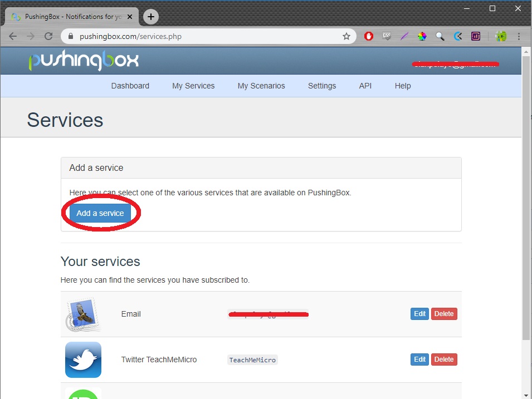Click the PushingBox logo

click(84, 61)
